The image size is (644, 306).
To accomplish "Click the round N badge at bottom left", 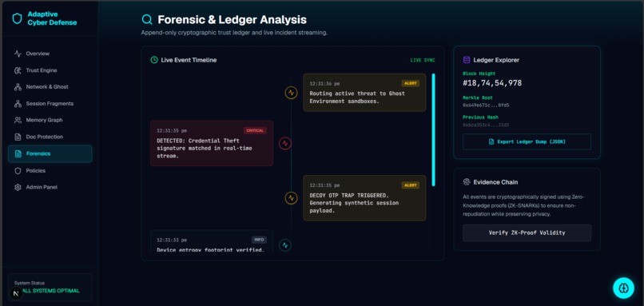I will click(16, 293).
